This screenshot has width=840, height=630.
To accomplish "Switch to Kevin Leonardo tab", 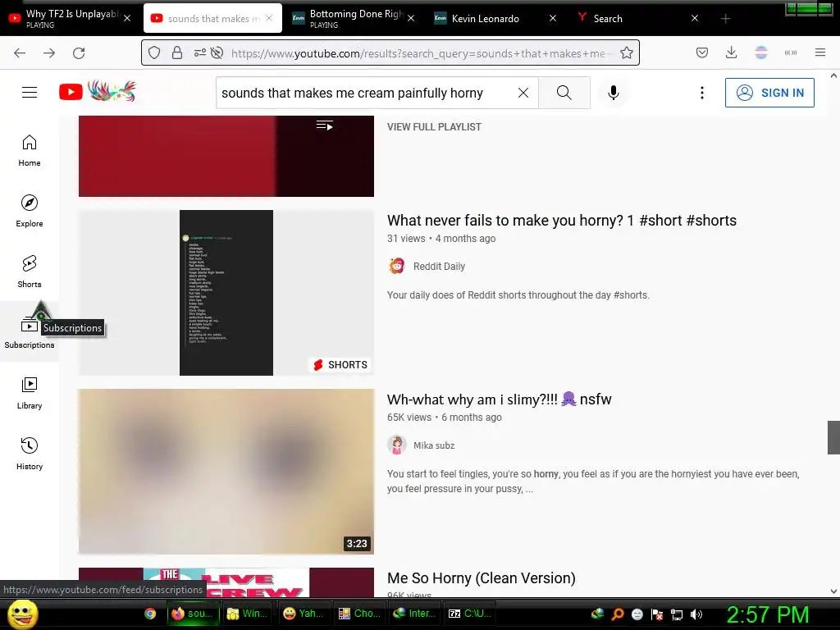I will [486, 18].
